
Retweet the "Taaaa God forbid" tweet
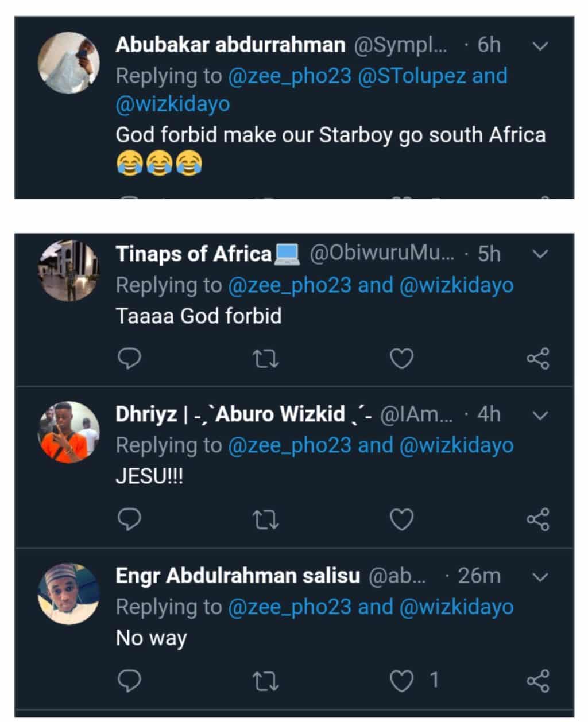pos(266,359)
